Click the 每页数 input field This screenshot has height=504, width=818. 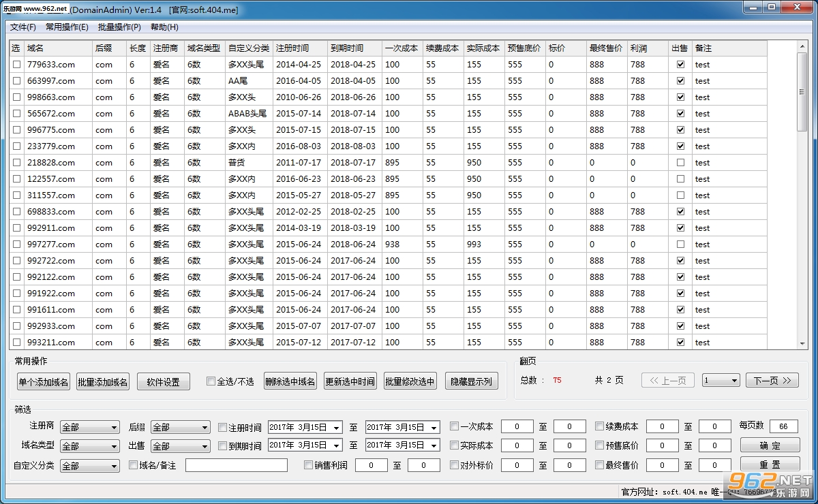784,426
